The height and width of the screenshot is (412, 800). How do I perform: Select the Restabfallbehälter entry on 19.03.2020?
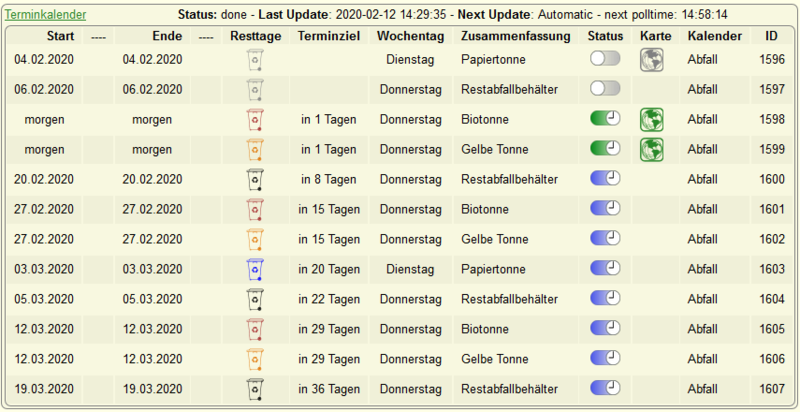click(509, 389)
